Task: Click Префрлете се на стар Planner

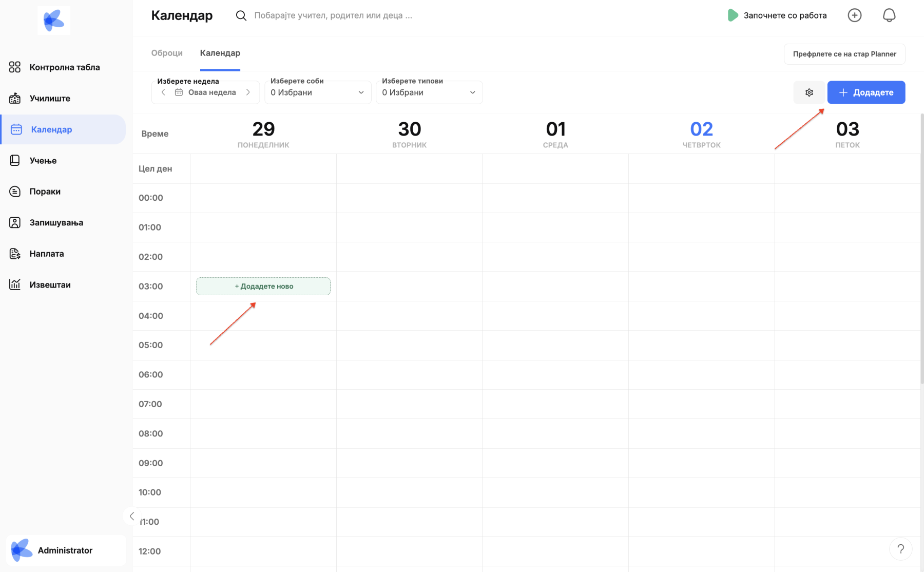Action: pyautogui.click(x=844, y=54)
